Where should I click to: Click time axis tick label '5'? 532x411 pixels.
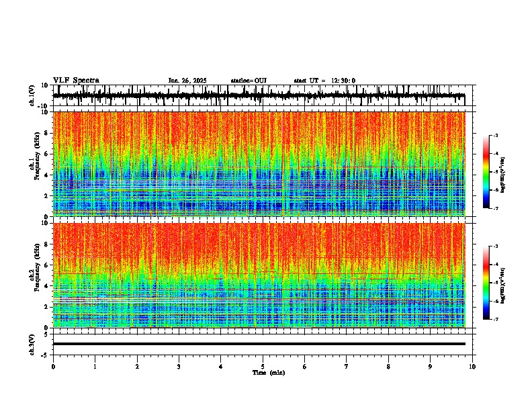click(x=263, y=367)
